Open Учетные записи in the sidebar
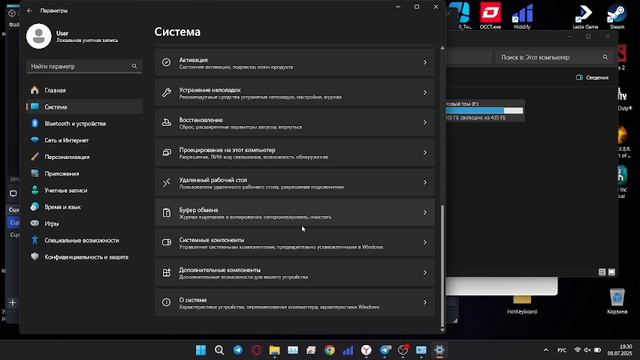The height and width of the screenshot is (360, 640). (84, 190)
